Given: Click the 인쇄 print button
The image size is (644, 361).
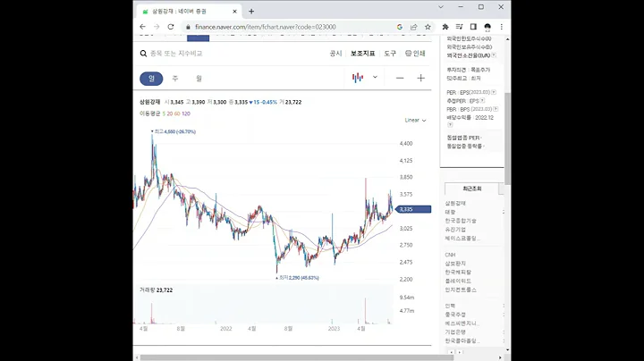Looking at the screenshot, I should coord(415,54).
